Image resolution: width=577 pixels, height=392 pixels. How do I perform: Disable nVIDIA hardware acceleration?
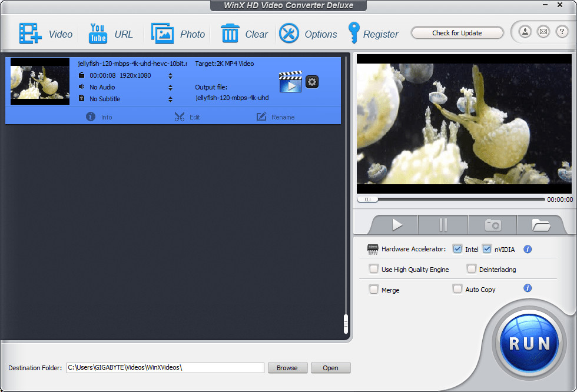point(486,248)
